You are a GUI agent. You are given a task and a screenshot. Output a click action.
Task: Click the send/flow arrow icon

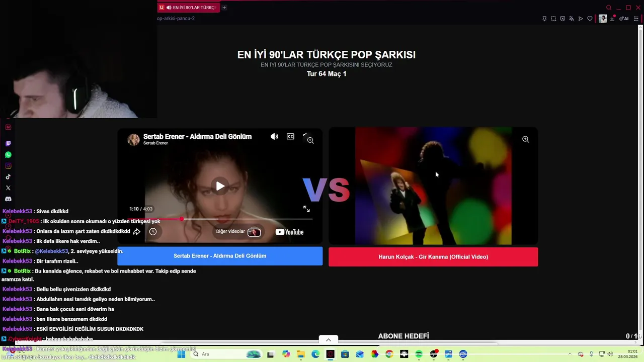tap(581, 19)
